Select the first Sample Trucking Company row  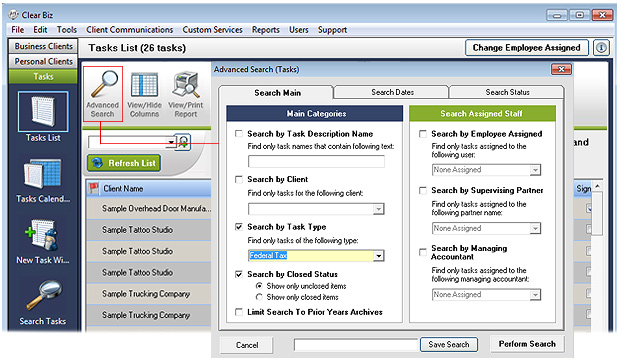click(x=149, y=294)
